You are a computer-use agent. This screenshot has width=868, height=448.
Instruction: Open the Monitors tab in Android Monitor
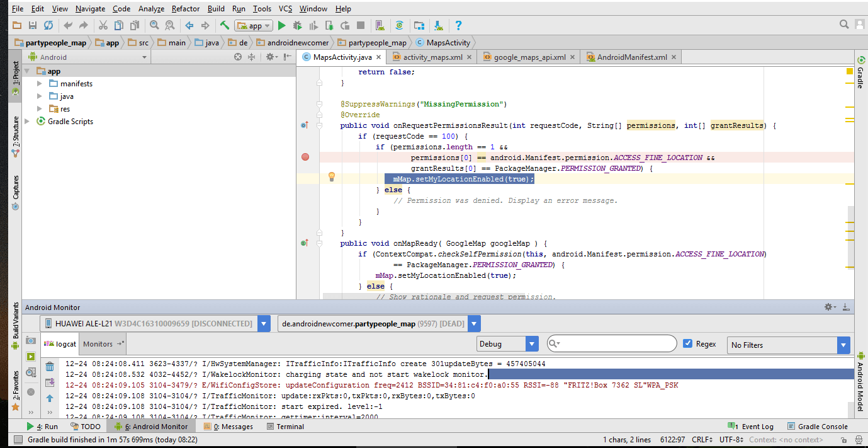pyautogui.click(x=103, y=344)
